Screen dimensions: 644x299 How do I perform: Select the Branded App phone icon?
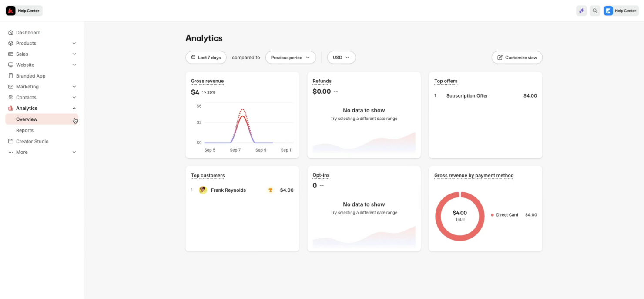click(10, 75)
